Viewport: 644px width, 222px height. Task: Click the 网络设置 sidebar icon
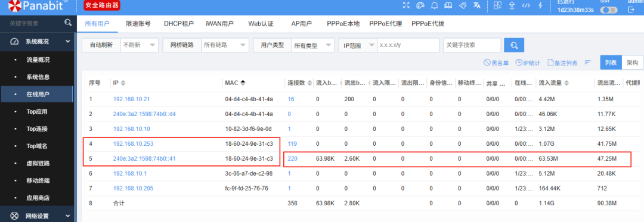pos(14,216)
